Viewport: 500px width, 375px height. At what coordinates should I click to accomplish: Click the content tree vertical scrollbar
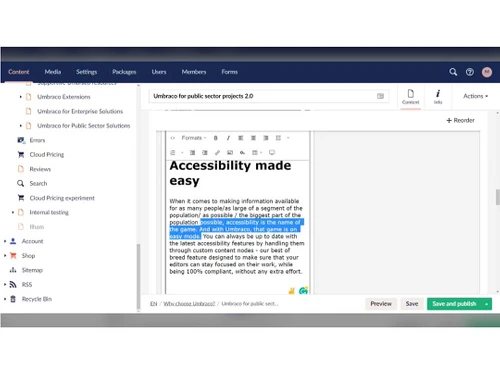pos(138,277)
